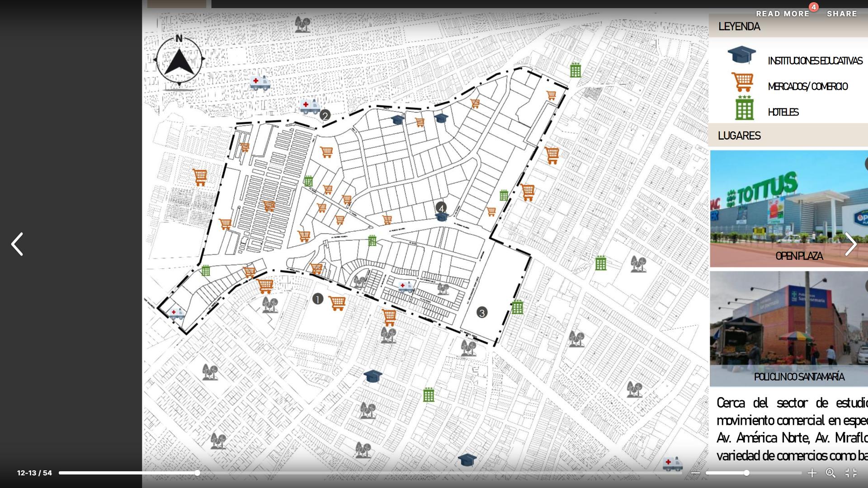Click the green hotel building legend icon
The width and height of the screenshot is (868, 488).
coord(744,108)
